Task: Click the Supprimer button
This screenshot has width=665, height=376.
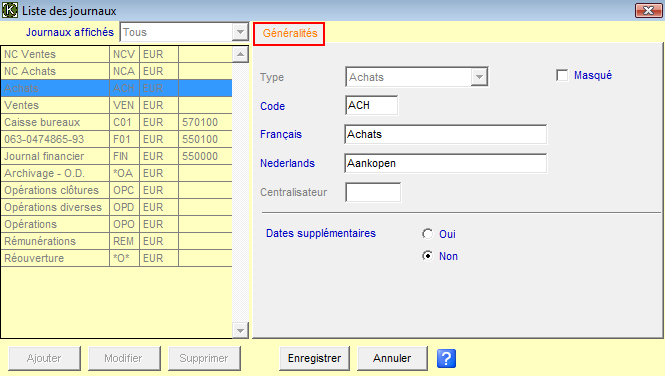Action: click(x=204, y=358)
